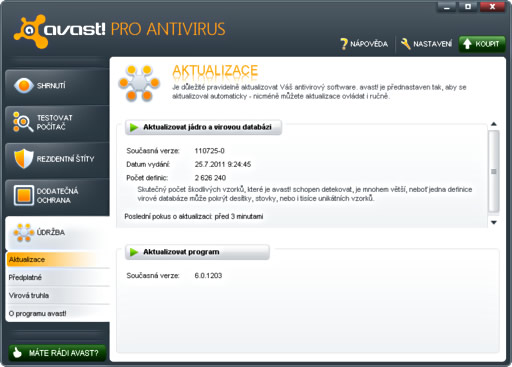Click the Testovat počítač magnifier icon
512x367 pixels.
[23, 122]
